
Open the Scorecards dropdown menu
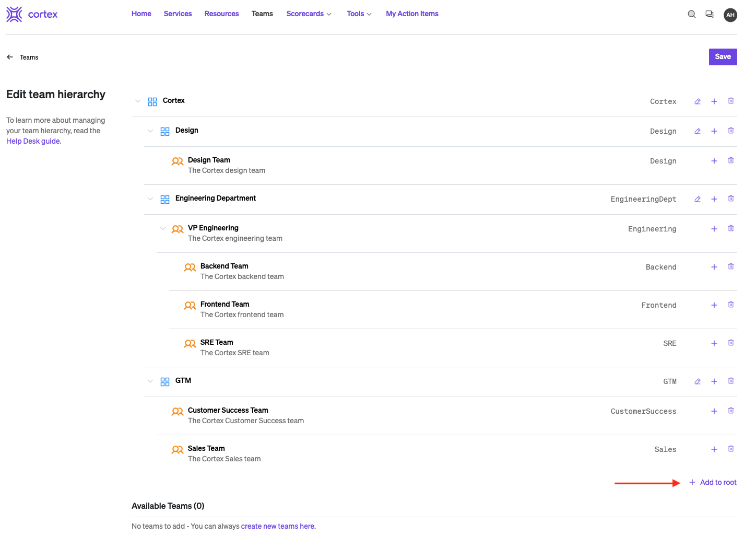[x=309, y=14]
